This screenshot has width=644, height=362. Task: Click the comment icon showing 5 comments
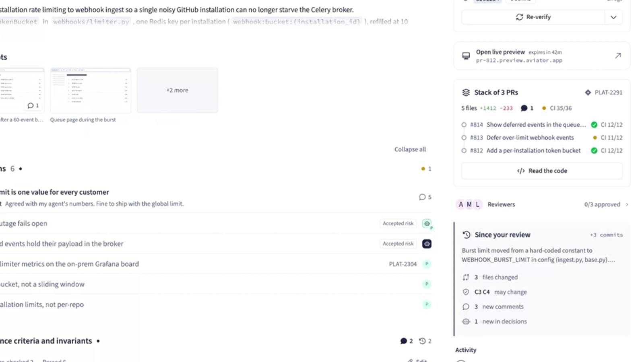point(422,197)
